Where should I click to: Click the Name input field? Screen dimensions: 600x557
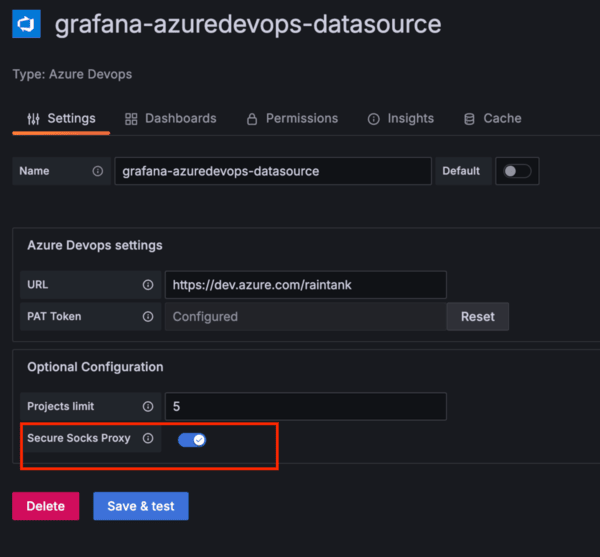coord(273,171)
